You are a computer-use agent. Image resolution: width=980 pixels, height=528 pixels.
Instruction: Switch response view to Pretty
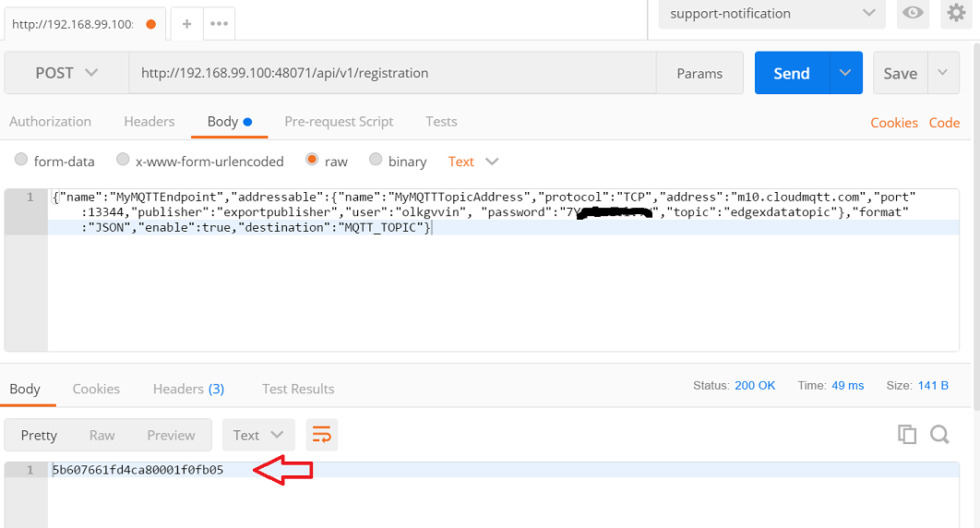39,435
